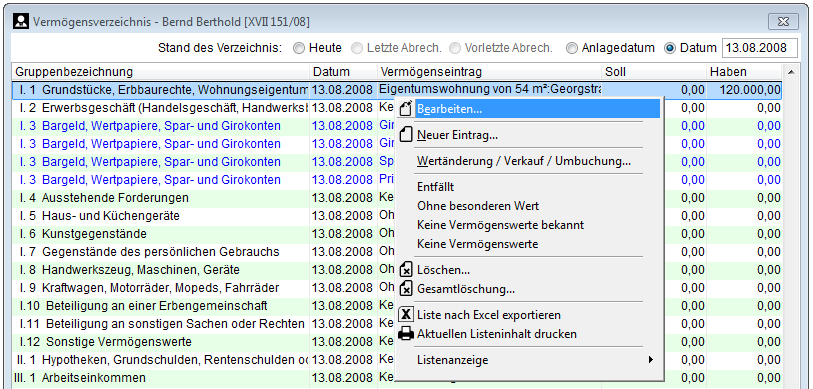Click the Löschen delete icon
The height and width of the screenshot is (389, 813).
tap(407, 270)
